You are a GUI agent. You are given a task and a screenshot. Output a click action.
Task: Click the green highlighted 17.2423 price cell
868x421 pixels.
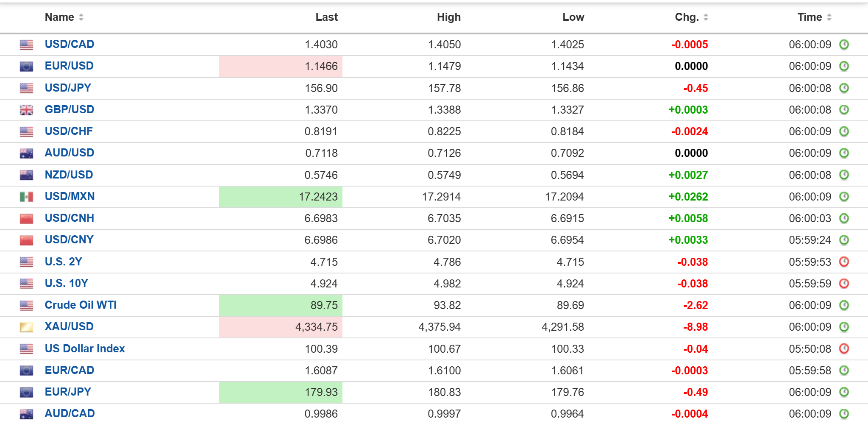click(x=281, y=197)
